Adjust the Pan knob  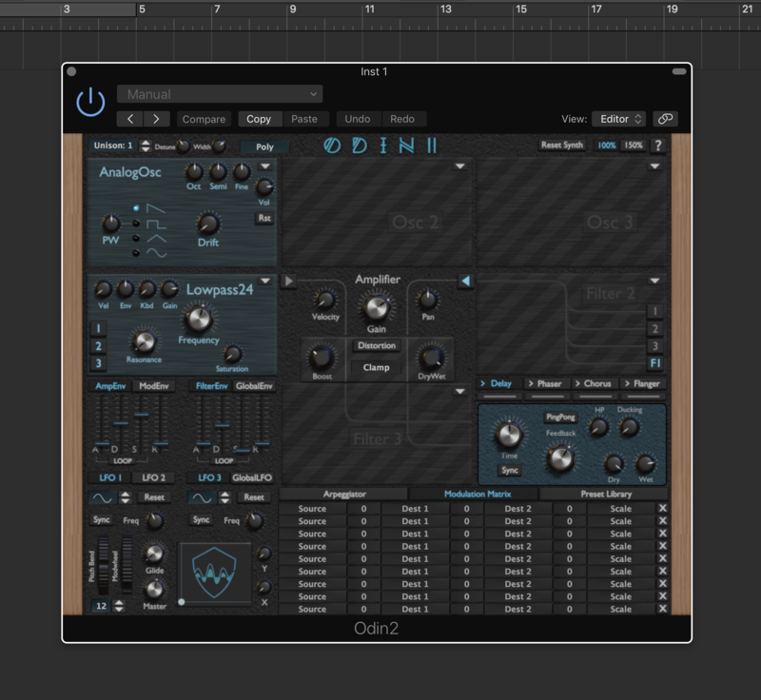coord(427,300)
